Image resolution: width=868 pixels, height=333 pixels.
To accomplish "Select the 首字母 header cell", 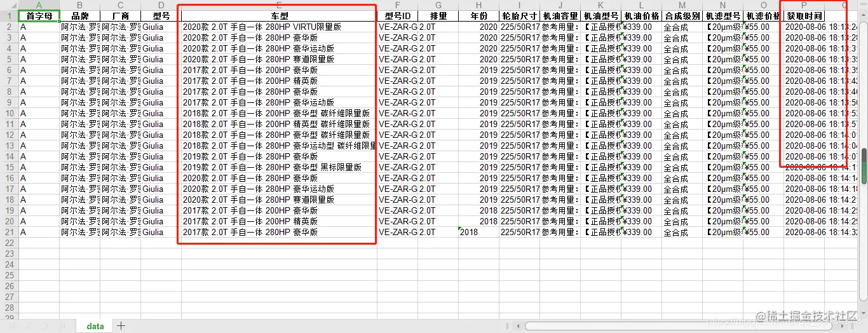I will click(39, 16).
